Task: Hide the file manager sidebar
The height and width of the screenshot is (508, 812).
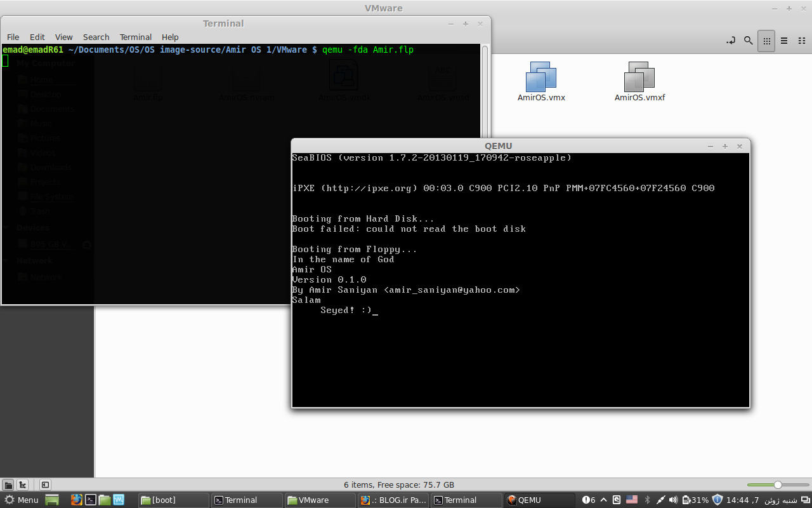Action: coord(45,485)
